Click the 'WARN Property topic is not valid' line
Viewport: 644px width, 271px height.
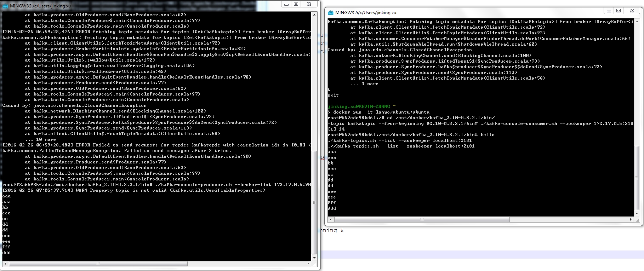pyautogui.click(x=134, y=190)
